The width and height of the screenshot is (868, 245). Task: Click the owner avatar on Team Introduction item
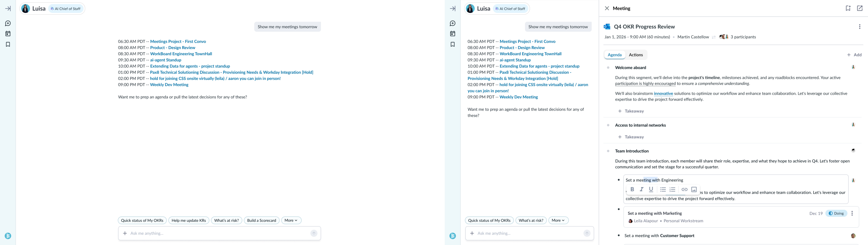tap(853, 150)
